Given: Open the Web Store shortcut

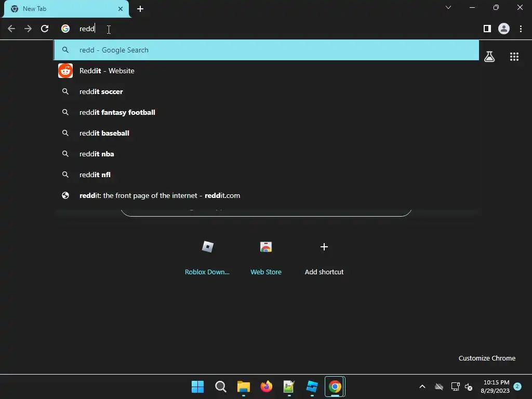Looking at the screenshot, I should click(266, 256).
